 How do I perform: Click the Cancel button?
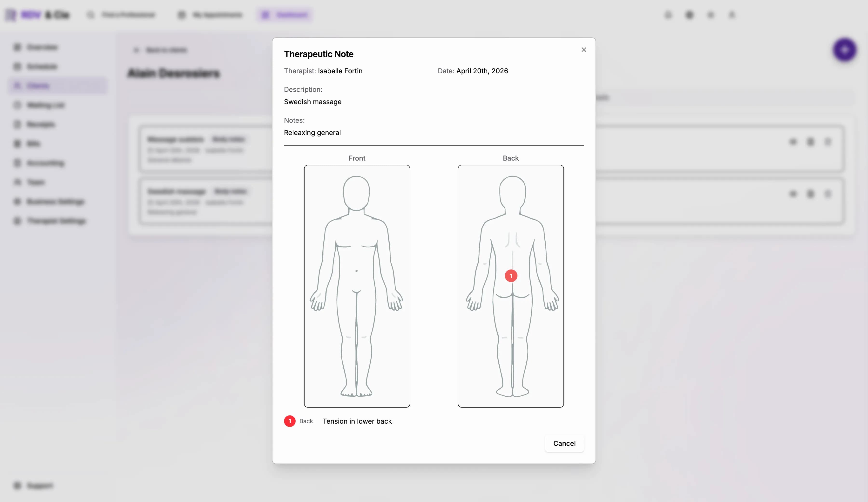(564, 443)
